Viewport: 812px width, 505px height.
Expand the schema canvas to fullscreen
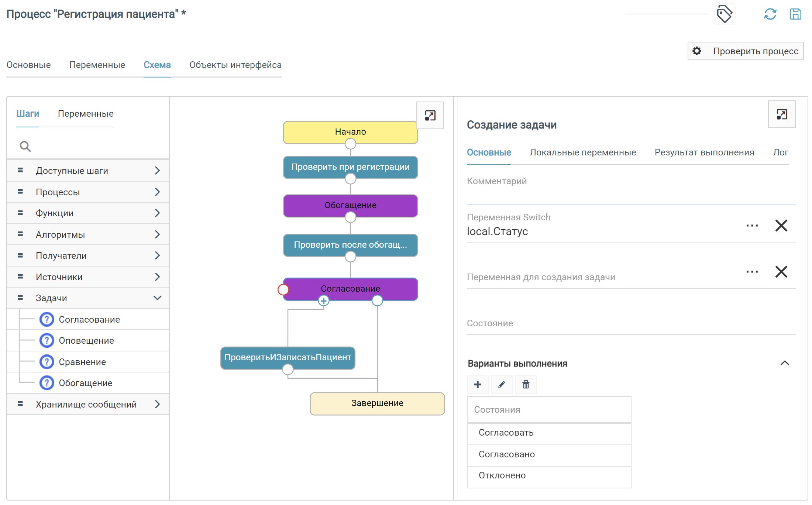point(430,116)
